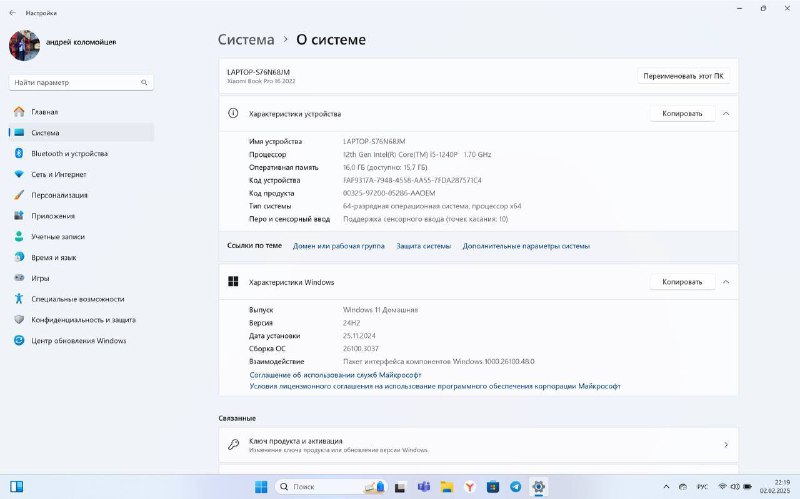Screen dimensions: 800x499
Task: Open Домен или рабочая группа link
Action: (x=338, y=246)
